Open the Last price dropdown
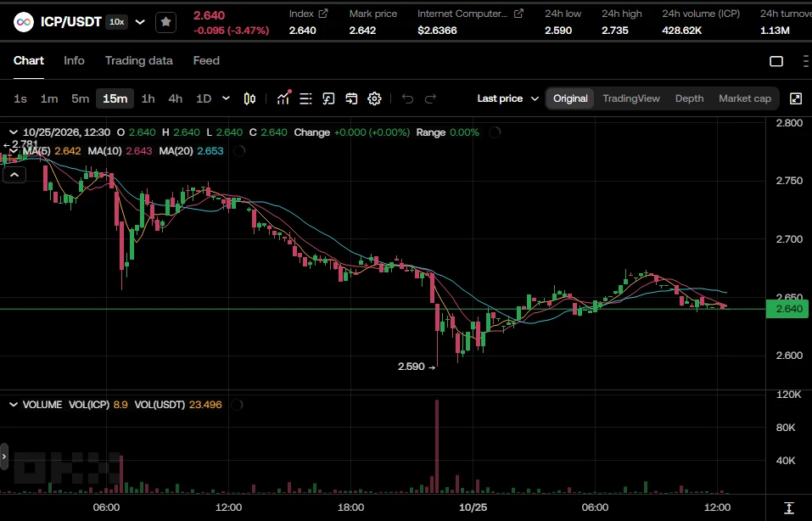812x521 pixels. 508,98
